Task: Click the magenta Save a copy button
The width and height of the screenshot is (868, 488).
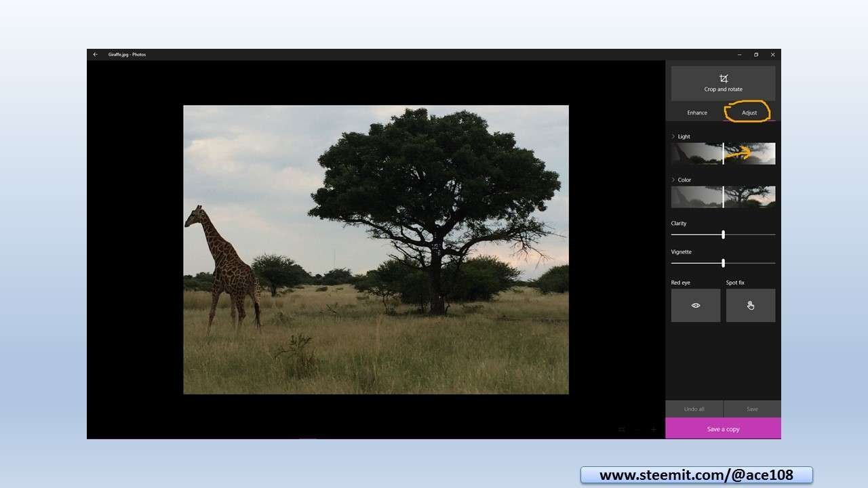Action: point(723,428)
